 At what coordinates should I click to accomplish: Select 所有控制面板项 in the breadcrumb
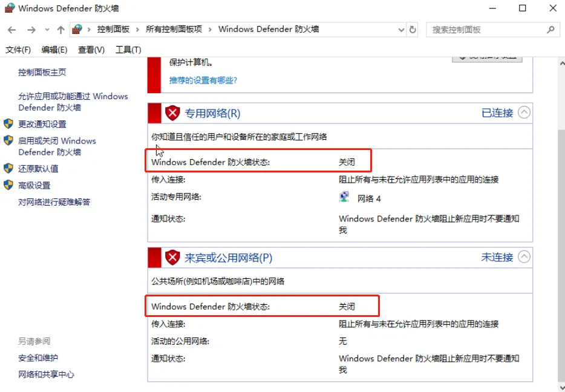174,29
